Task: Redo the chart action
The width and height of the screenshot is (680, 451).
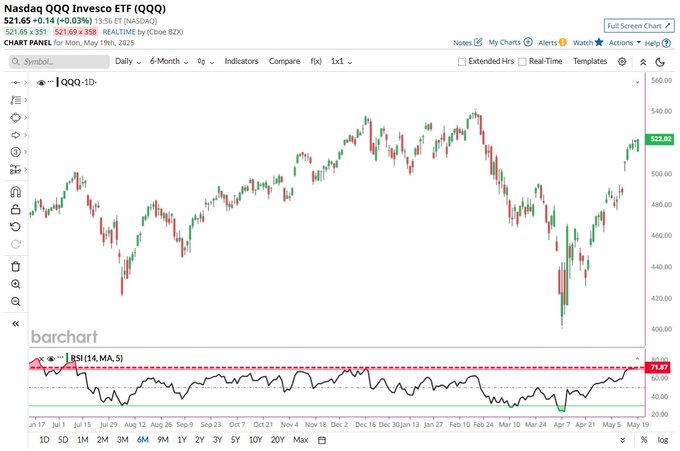Action: tap(16, 244)
